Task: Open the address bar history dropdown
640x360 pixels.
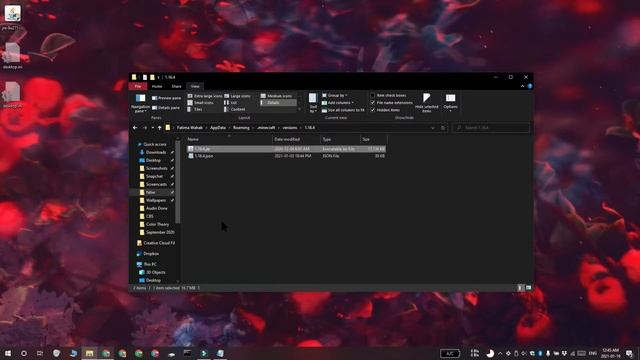Action: click(x=433, y=128)
